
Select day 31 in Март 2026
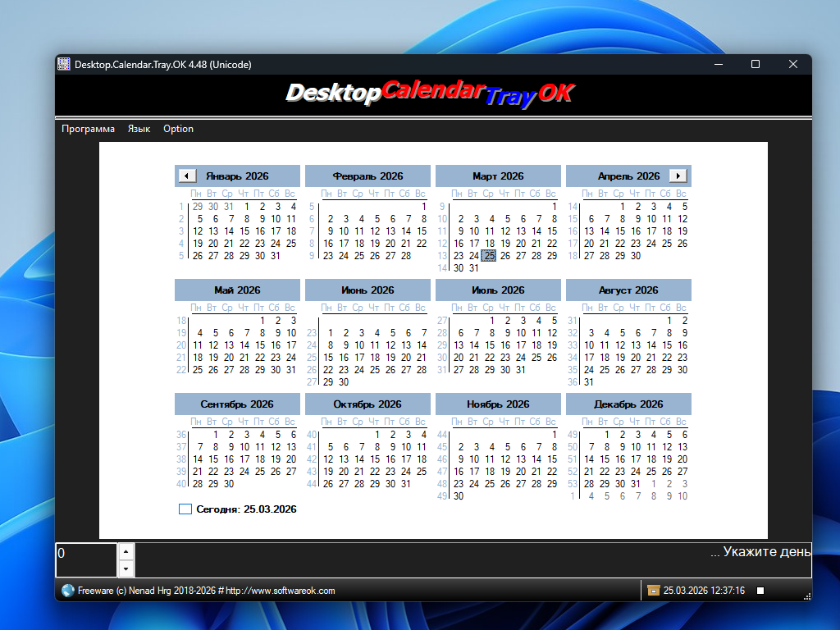pyautogui.click(x=474, y=268)
